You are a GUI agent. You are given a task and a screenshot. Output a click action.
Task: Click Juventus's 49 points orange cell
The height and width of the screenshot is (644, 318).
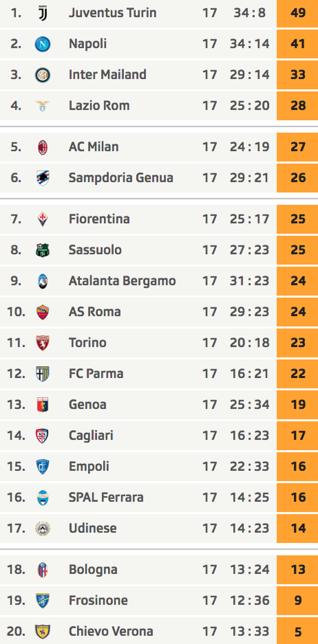pos(297,13)
